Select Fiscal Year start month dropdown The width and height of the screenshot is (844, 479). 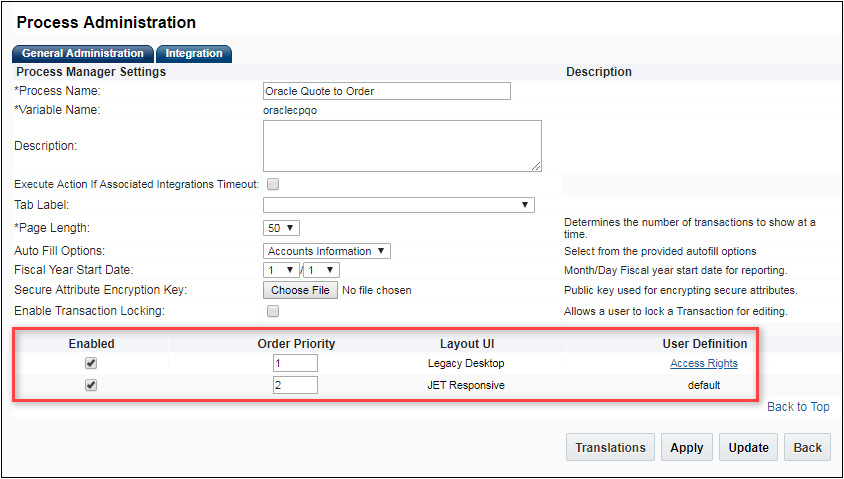281,270
